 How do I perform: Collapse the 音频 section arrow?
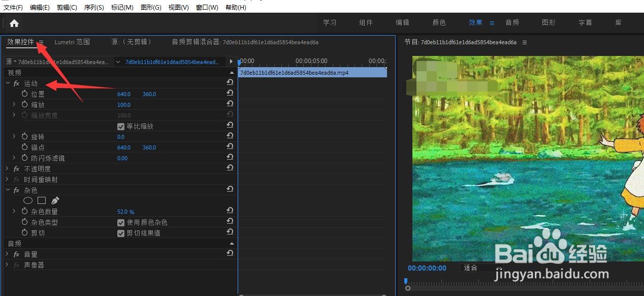point(232,243)
